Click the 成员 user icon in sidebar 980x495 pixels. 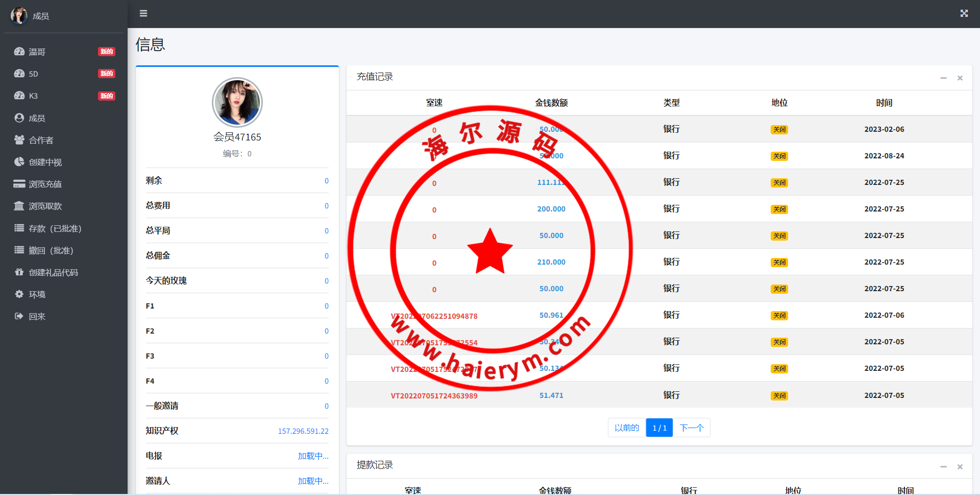[x=19, y=118]
